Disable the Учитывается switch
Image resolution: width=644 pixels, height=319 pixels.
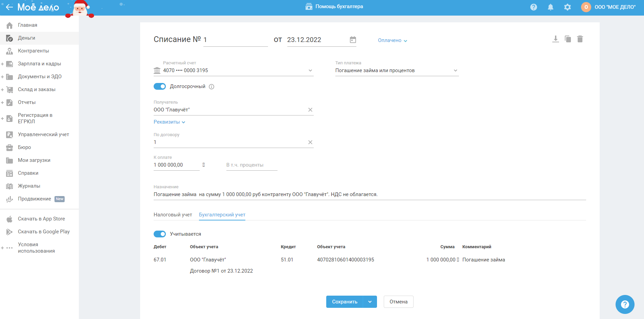[160, 234]
